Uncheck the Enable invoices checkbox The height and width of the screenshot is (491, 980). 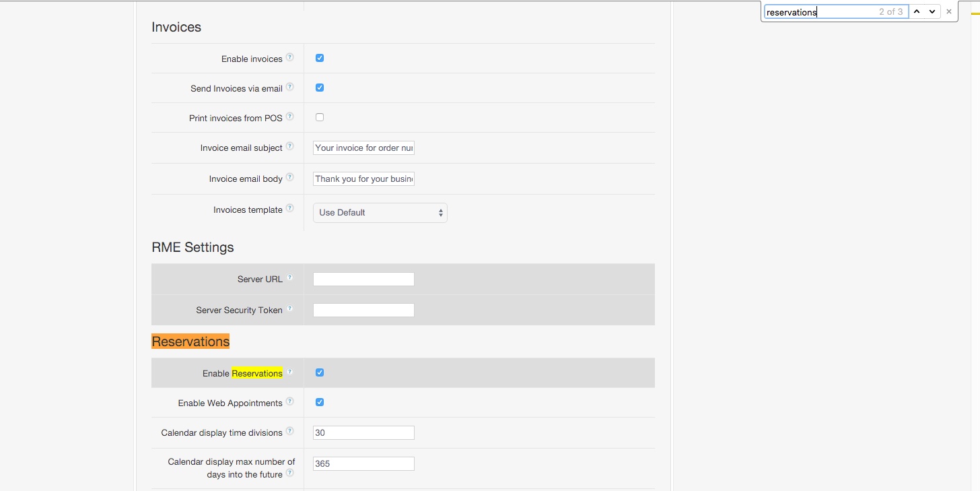pyautogui.click(x=320, y=58)
